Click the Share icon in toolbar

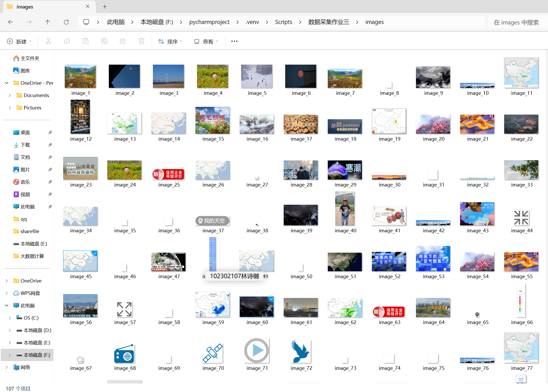pos(123,41)
